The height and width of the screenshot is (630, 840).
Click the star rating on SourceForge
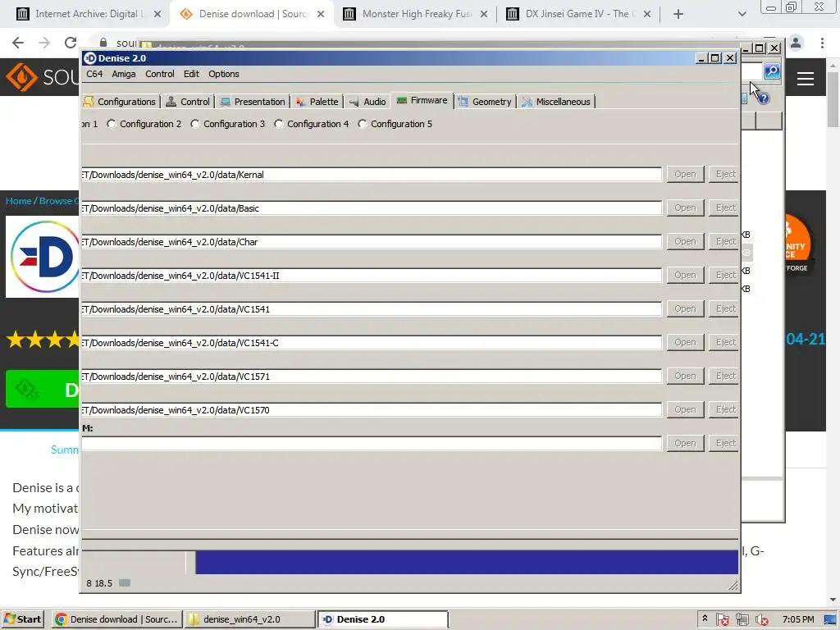click(x=43, y=340)
